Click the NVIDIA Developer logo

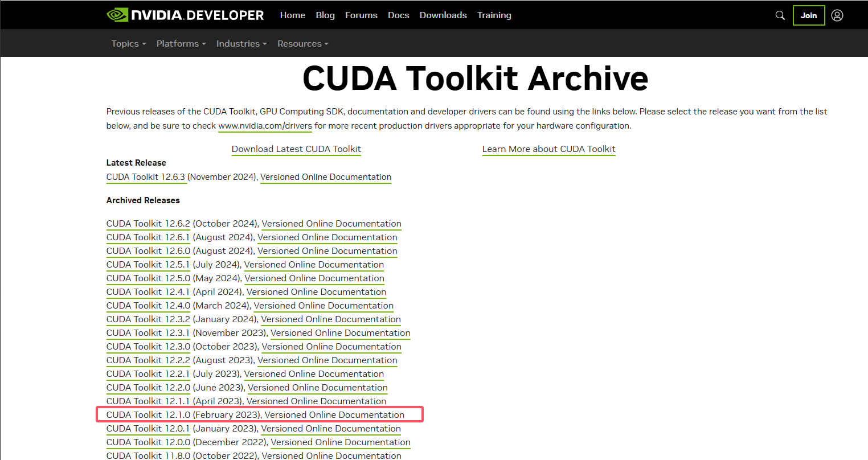(185, 15)
